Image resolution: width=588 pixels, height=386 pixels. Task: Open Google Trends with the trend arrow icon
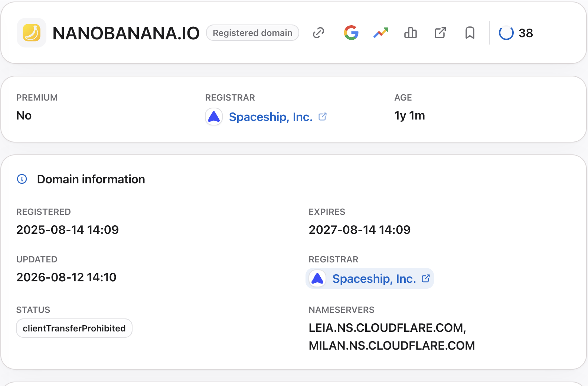pos(381,33)
